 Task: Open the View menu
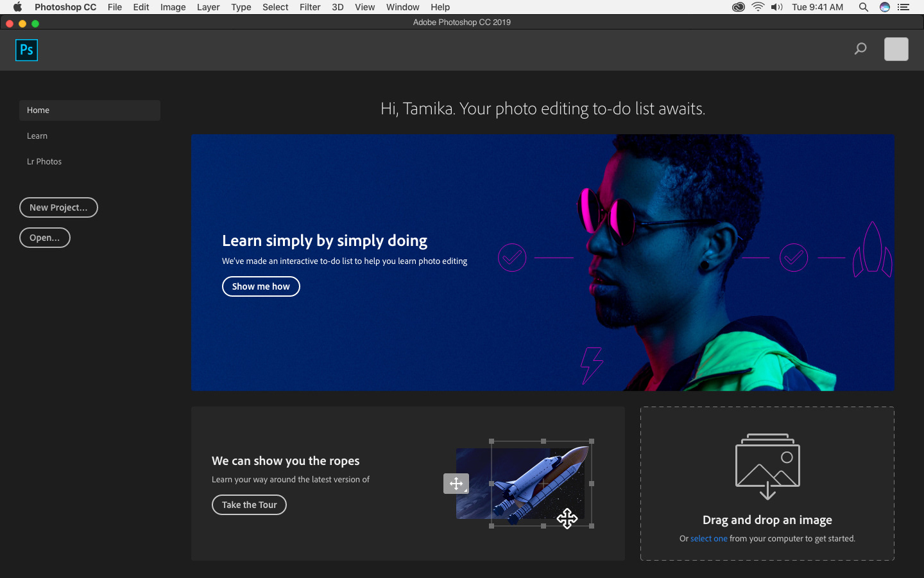(364, 7)
